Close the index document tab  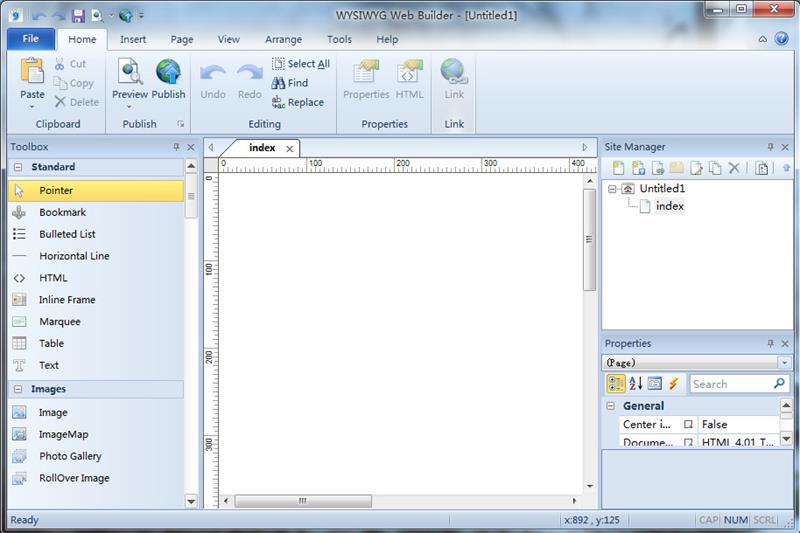click(289, 149)
